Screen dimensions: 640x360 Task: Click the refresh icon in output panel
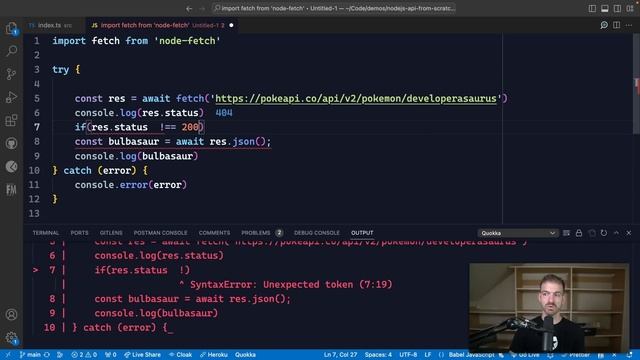(604, 233)
